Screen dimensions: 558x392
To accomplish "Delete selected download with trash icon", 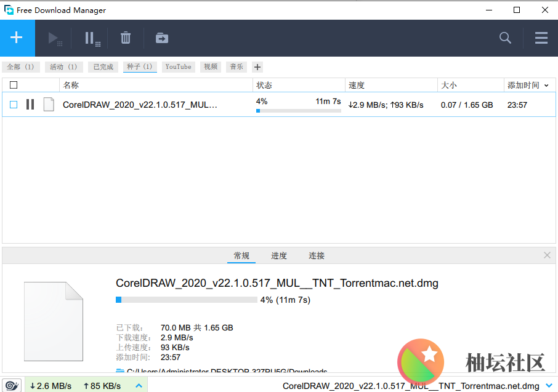I will (x=125, y=38).
